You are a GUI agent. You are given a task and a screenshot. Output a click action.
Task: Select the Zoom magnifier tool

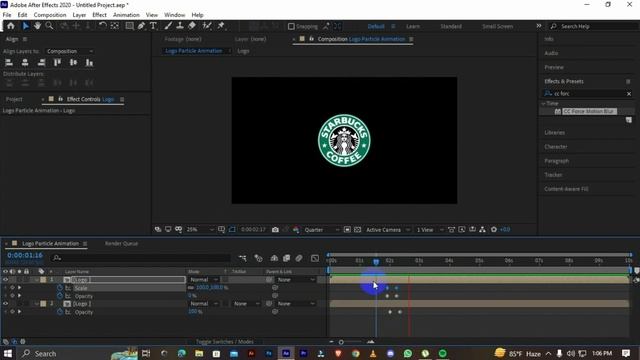[x=49, y=26]
